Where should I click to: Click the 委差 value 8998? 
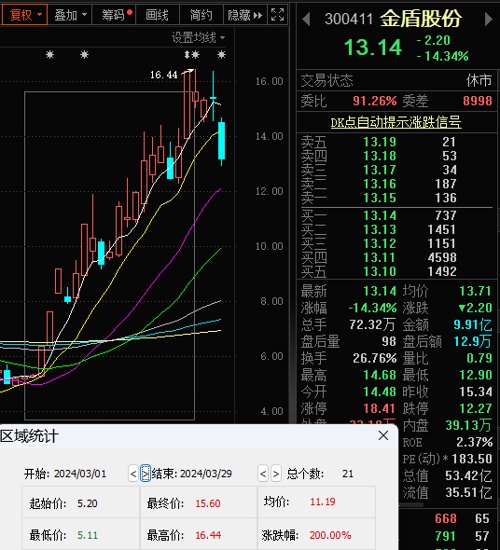click(478, 101)
